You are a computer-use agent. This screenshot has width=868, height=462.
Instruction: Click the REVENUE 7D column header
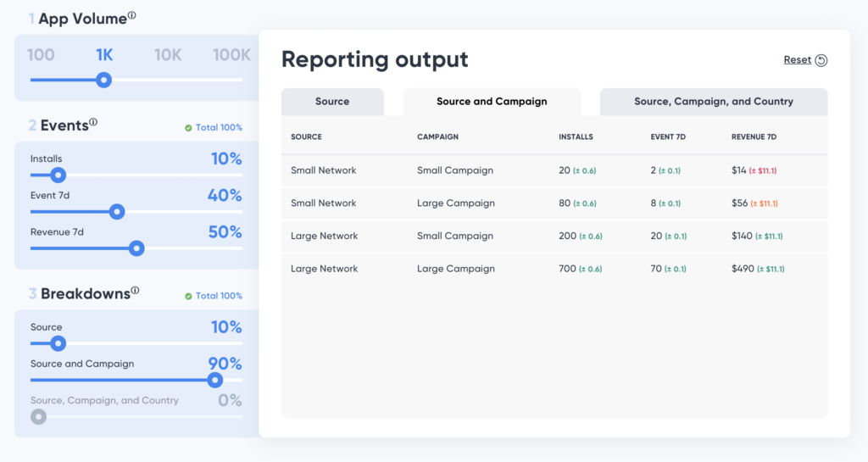pyautogui.click(x=754, y=136)
